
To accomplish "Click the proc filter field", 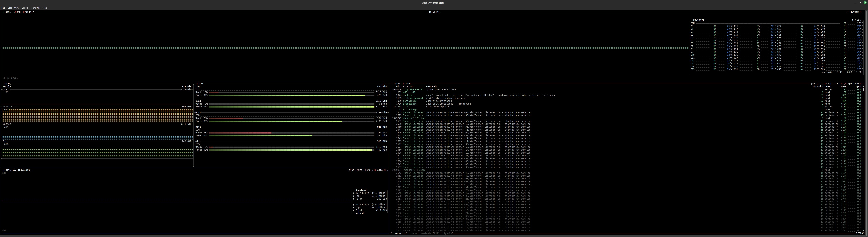I will click(407, 84).
